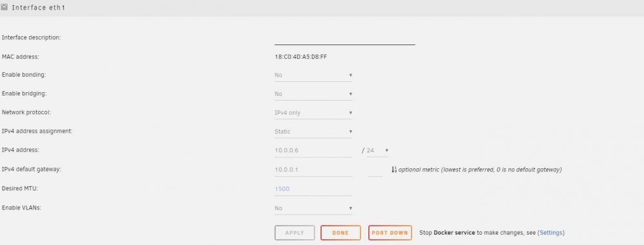This screenshot has height=245, width=644.
Task: Click the optional metric input field
Action: coord(375,170)
